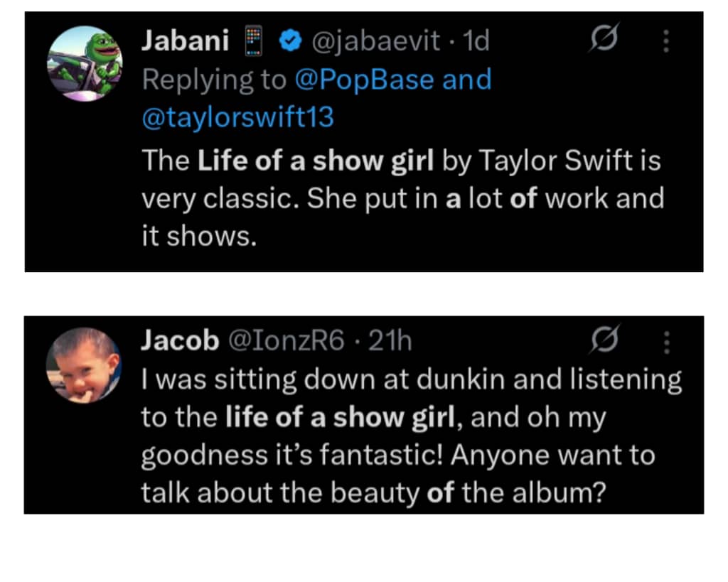Click the Jacob display name
Image resolution: width=728 pixels, height=582 pixels.
point(180,342)
